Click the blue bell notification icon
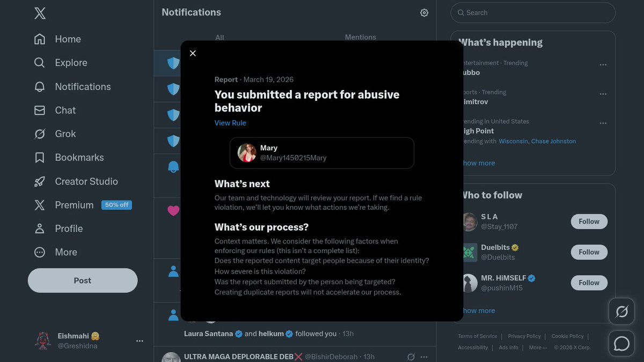The image size is (644, 362). [x=173, y=167]
